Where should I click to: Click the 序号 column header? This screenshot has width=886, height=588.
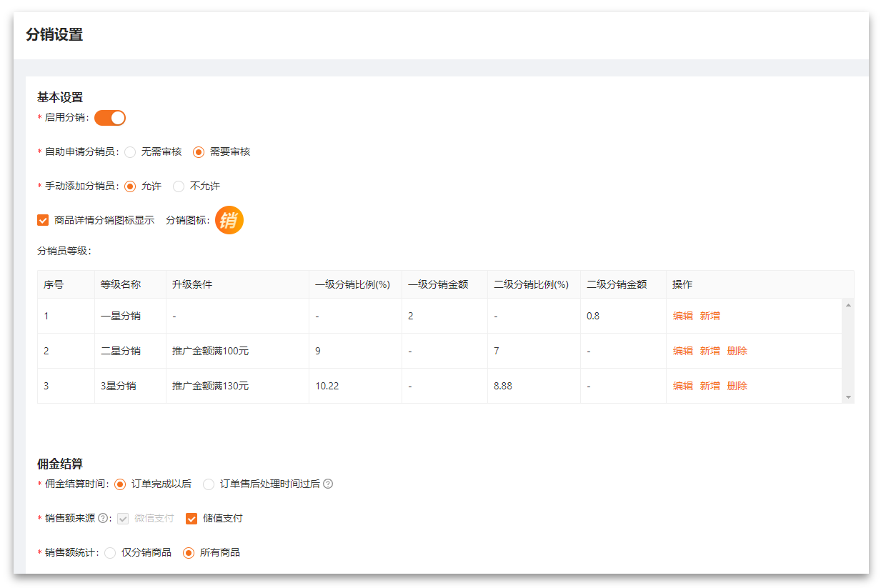tap(66, 284)
